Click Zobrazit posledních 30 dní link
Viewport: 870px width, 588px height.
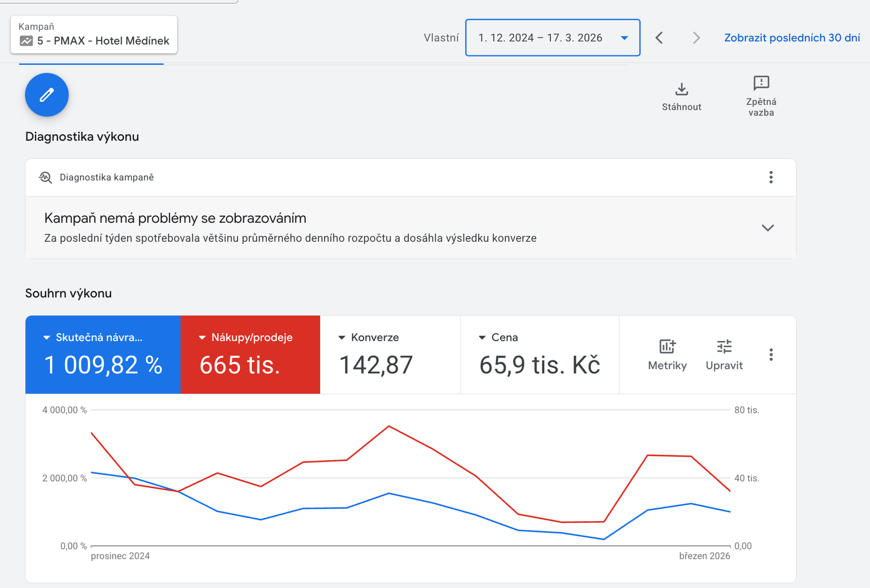pos(792,37)
